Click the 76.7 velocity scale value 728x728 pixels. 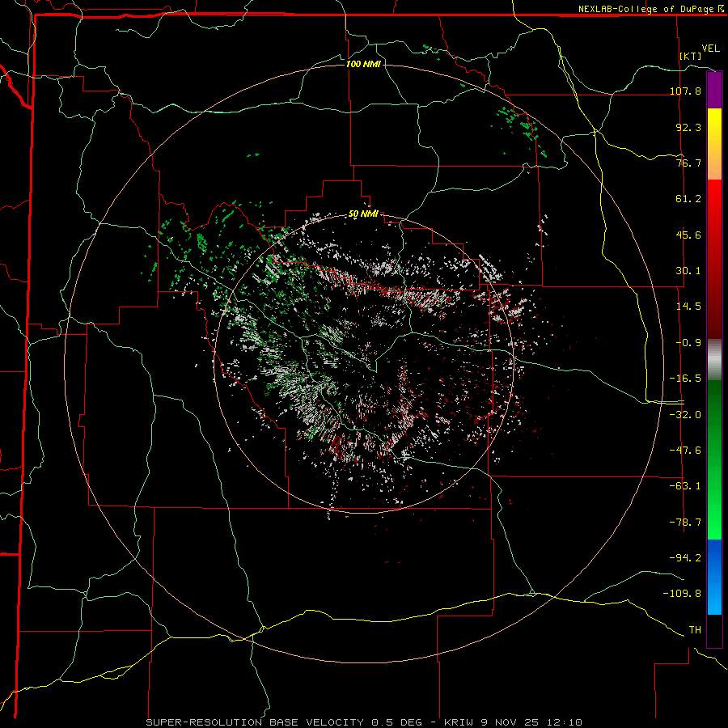(x=688, y=163)
